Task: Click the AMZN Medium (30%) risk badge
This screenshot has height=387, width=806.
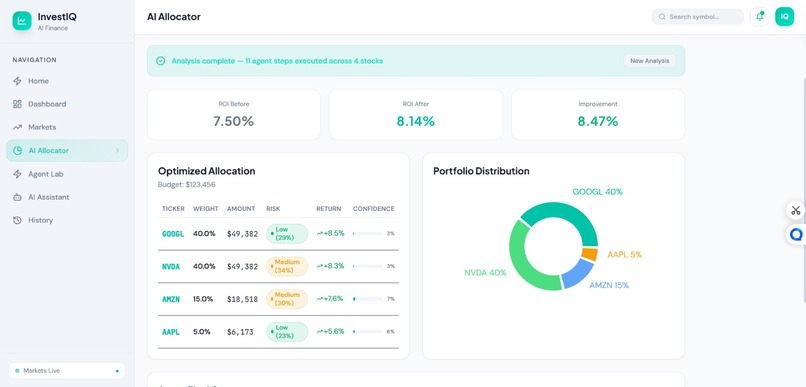Action: [287, 299]
